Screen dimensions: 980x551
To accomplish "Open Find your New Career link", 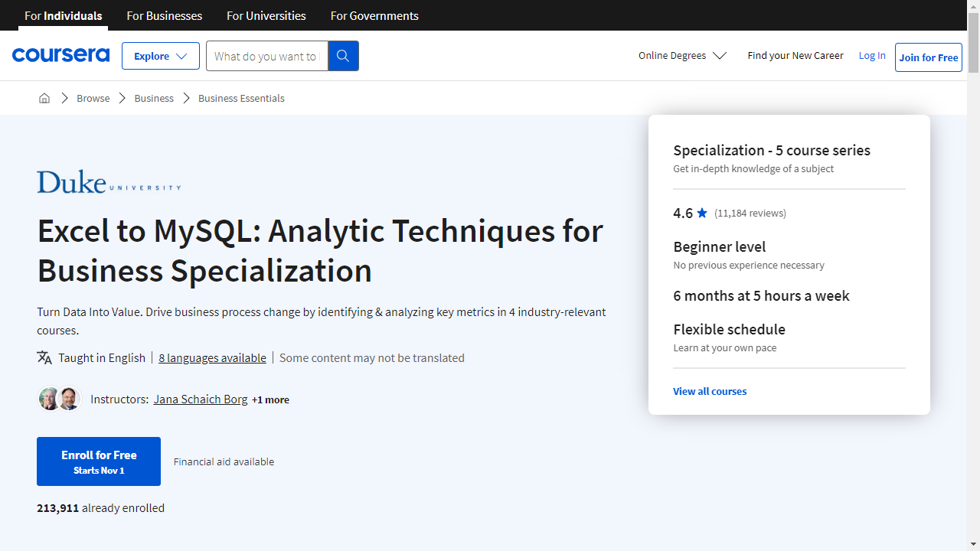I will [x=795, y=56].
